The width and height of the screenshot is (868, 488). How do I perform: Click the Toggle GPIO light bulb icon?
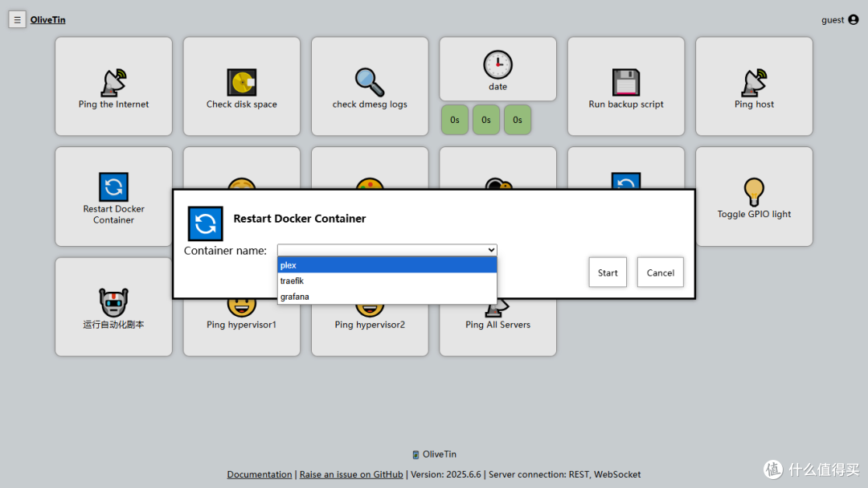coord(754,192)
